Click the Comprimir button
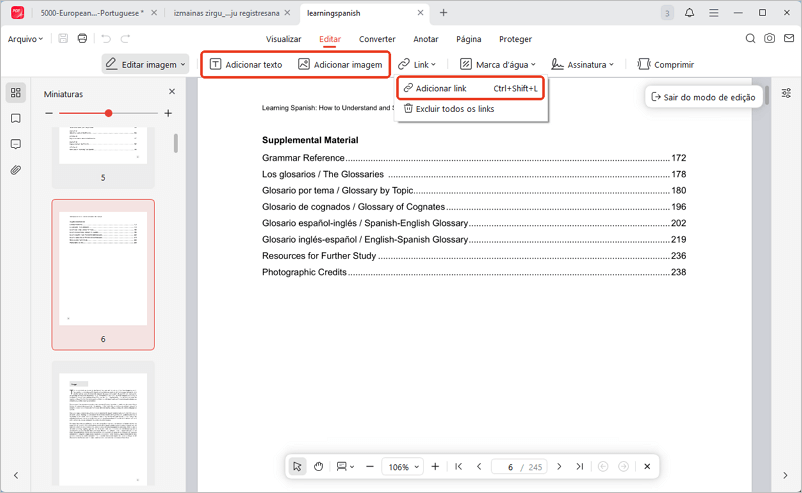The width and height of the screenshot is (802, 493). click(x=665, y=64)
